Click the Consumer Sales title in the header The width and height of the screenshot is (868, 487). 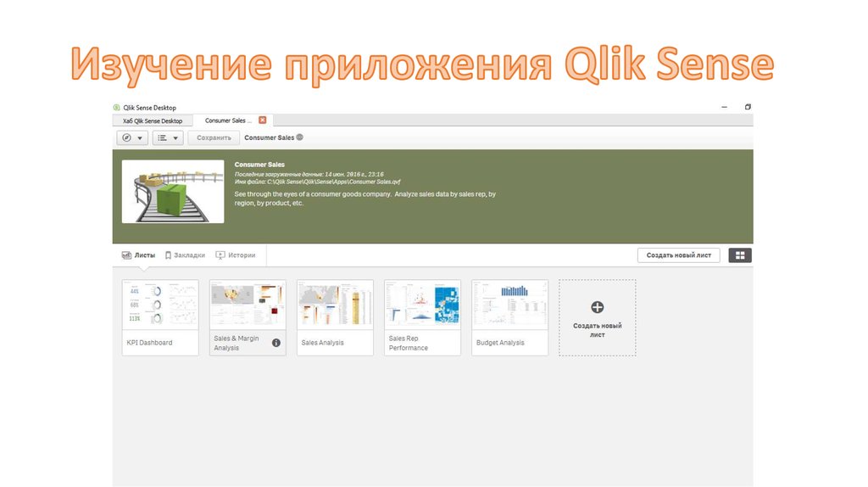click(259, 165)
